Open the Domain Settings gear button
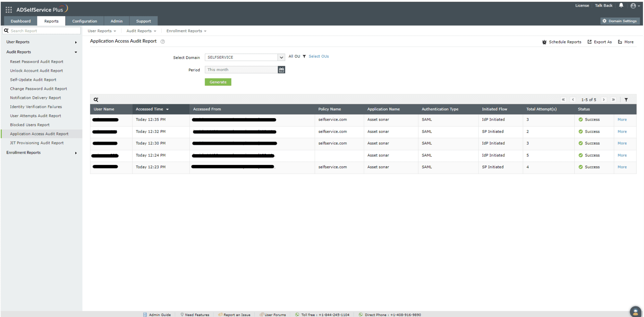The height and width of the screenshot is (317, 644). click(x=620, y=21)
